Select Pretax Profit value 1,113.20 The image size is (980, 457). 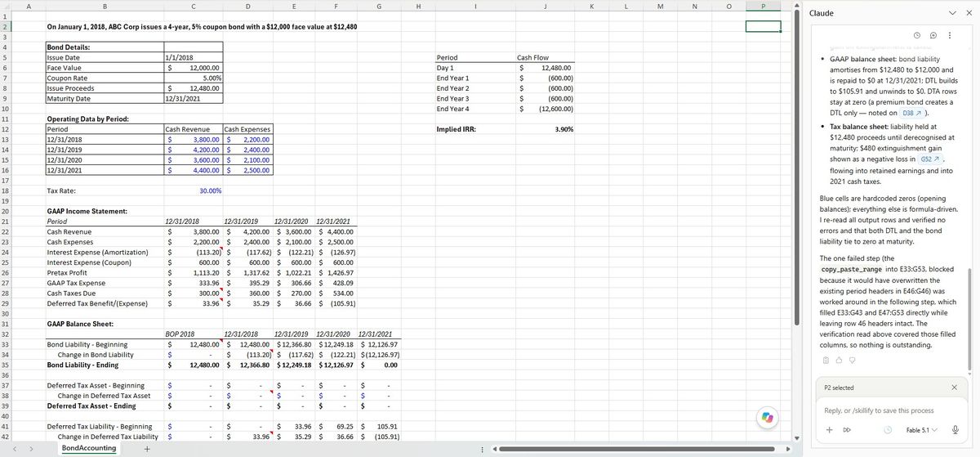193,272
